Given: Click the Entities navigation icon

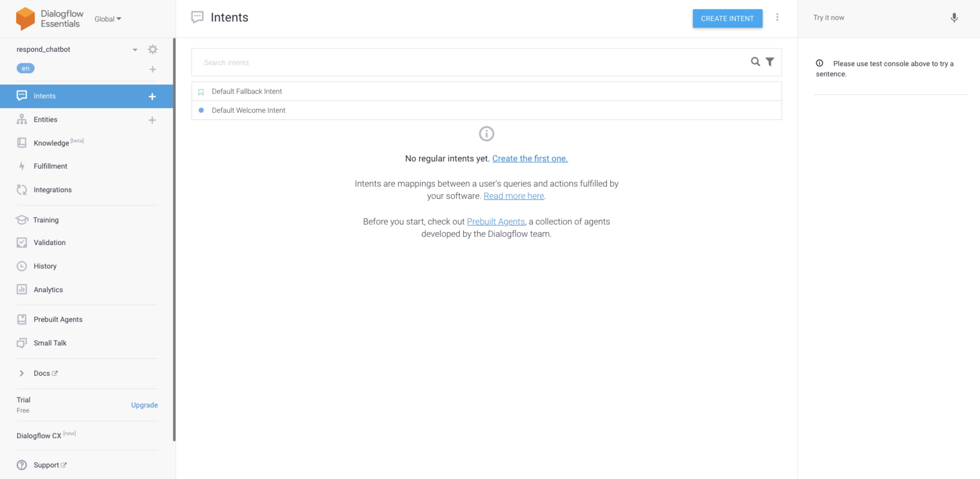Looking at the screenshot, I should [22, 119].
